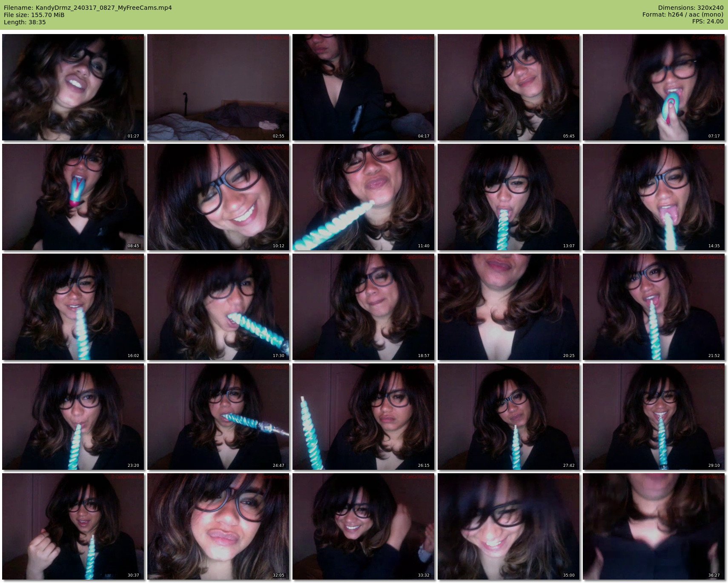728x583 pixels.
Task: Click the thumbnail labeled 13:07
Action: pyautogui.click(x=508, y=197)
